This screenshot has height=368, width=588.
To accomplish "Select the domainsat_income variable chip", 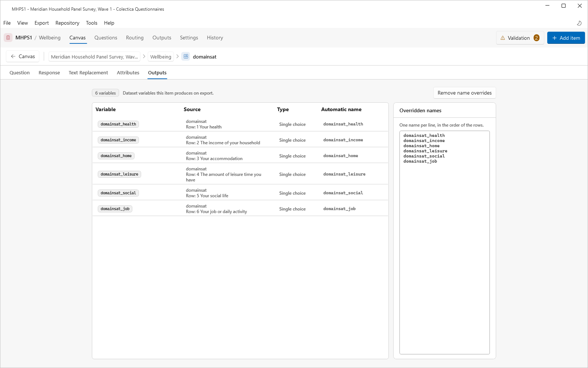I will 118,140.
